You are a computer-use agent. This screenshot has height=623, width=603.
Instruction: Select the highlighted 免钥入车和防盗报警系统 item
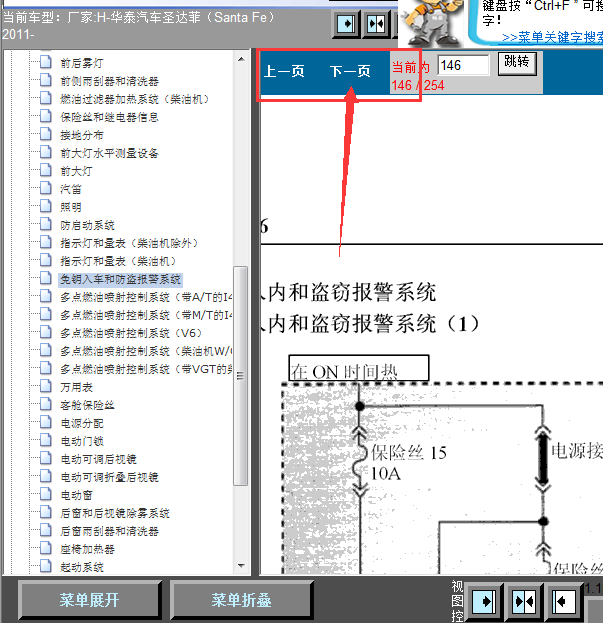click(x=120, y=279)
